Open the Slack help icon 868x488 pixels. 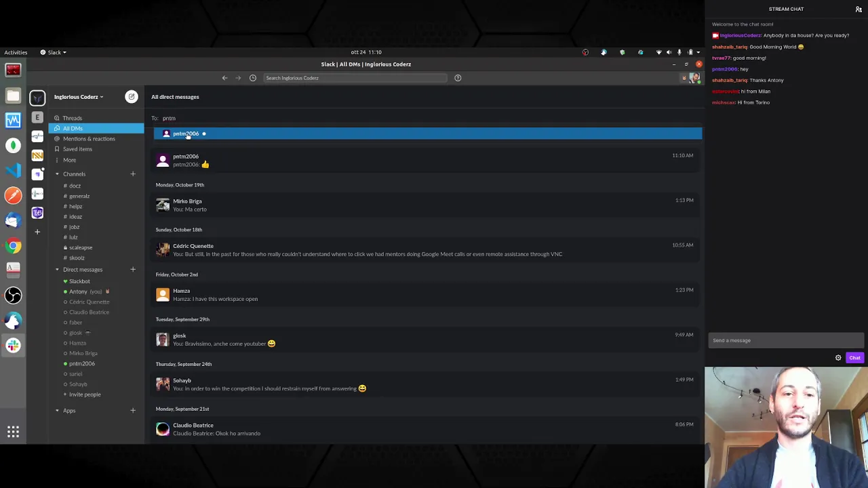(x=458, y=78)
